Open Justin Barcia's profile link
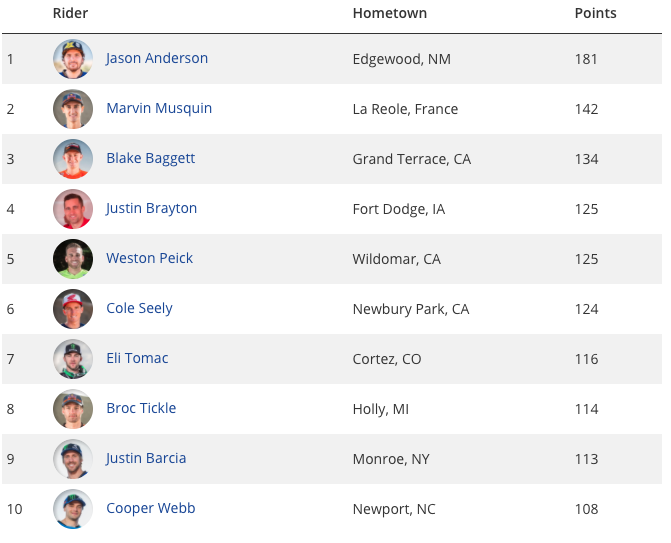 click(146, 459)
